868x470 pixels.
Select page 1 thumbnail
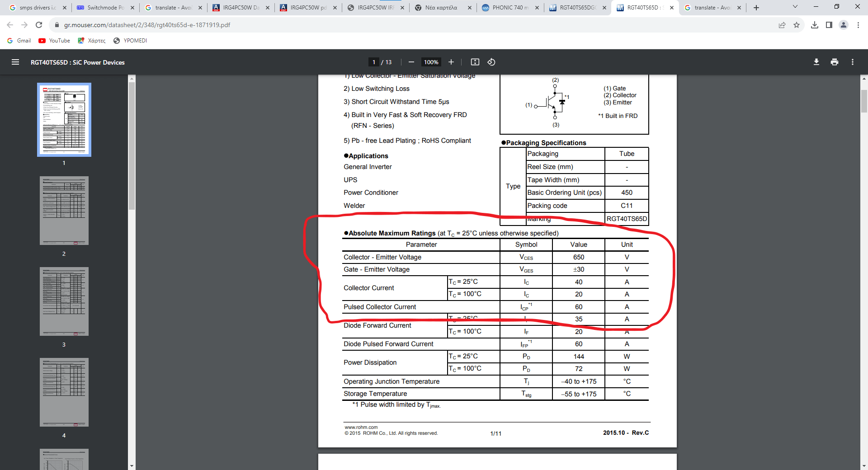(64, 120)
